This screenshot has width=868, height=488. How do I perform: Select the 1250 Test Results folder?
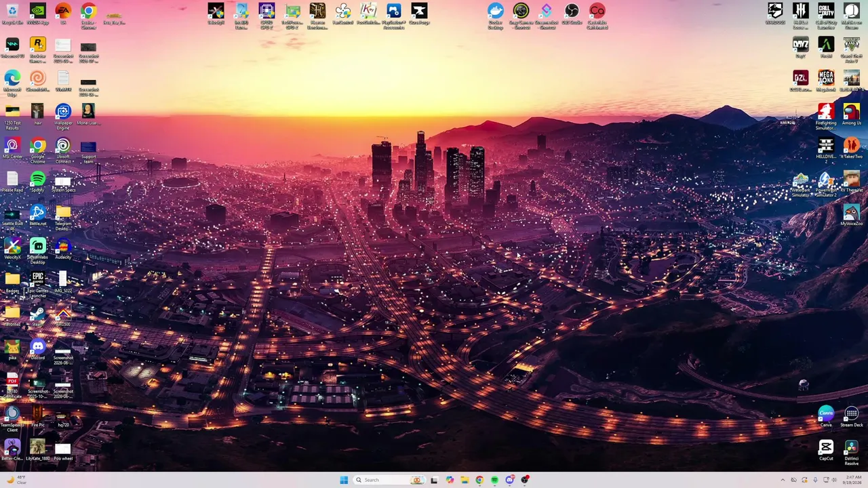(x=12, y=117)
